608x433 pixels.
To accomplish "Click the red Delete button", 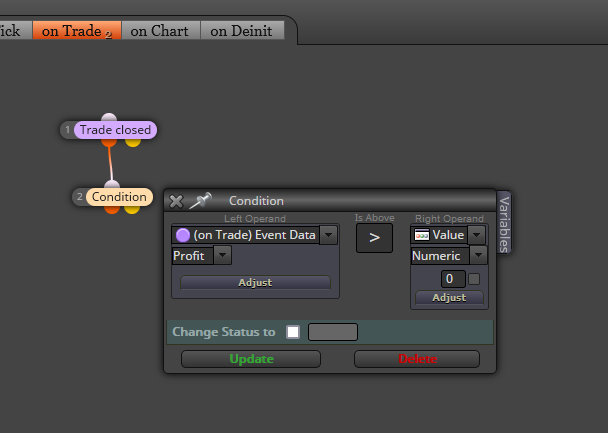I will click(417, 359).
